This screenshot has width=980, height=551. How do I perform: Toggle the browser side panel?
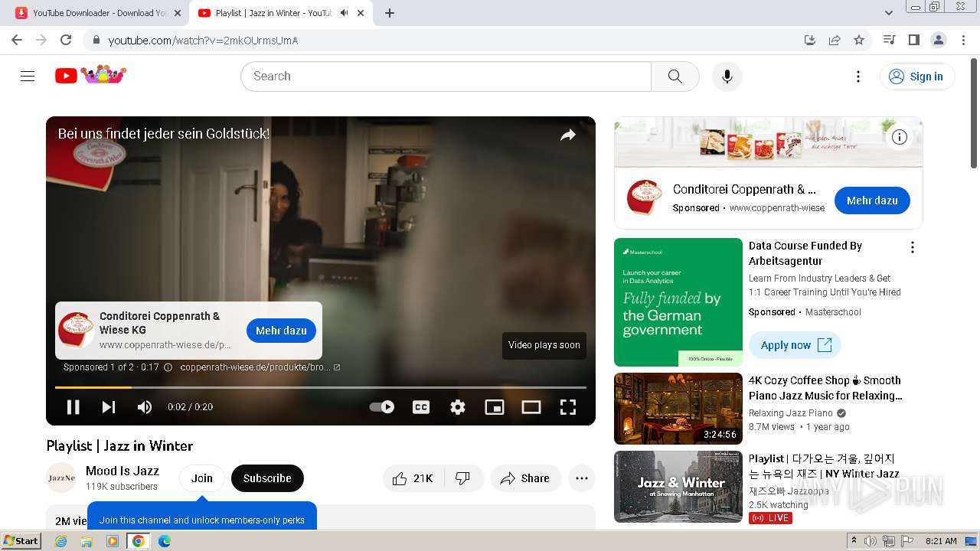click(913, 40)
